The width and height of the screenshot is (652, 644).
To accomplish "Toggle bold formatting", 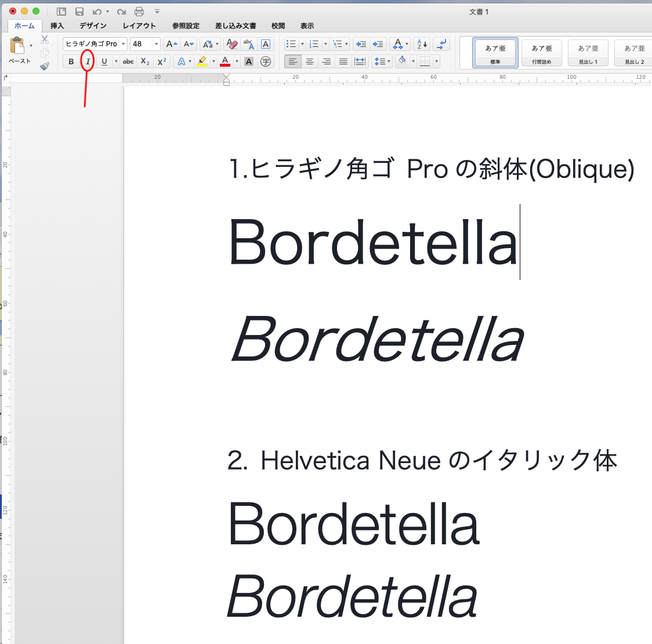I will coord(71,61).
